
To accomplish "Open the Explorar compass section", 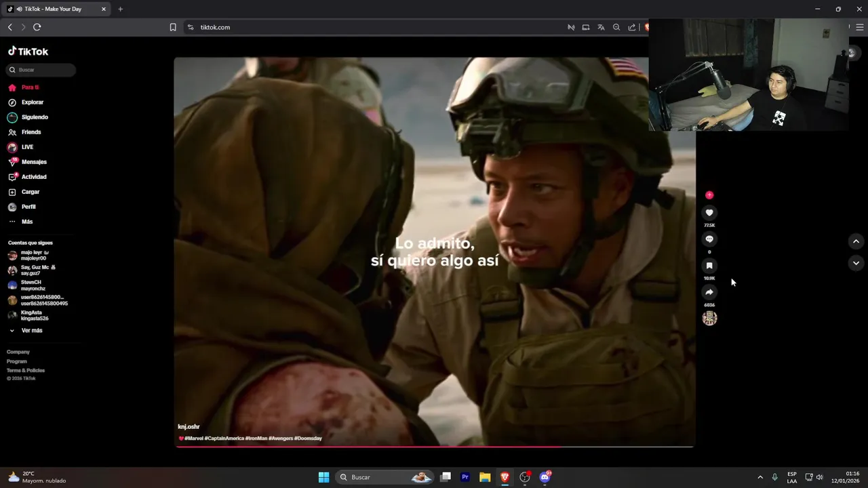I will coord(26,102).
